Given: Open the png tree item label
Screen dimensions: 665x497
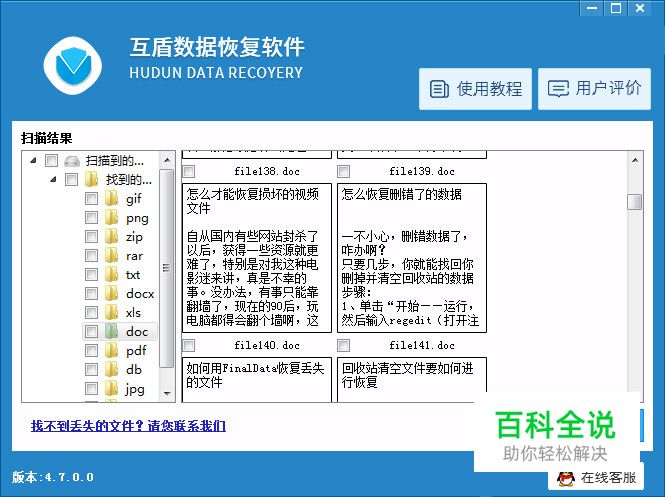Looking at the screenshot, I should point(137,218).
